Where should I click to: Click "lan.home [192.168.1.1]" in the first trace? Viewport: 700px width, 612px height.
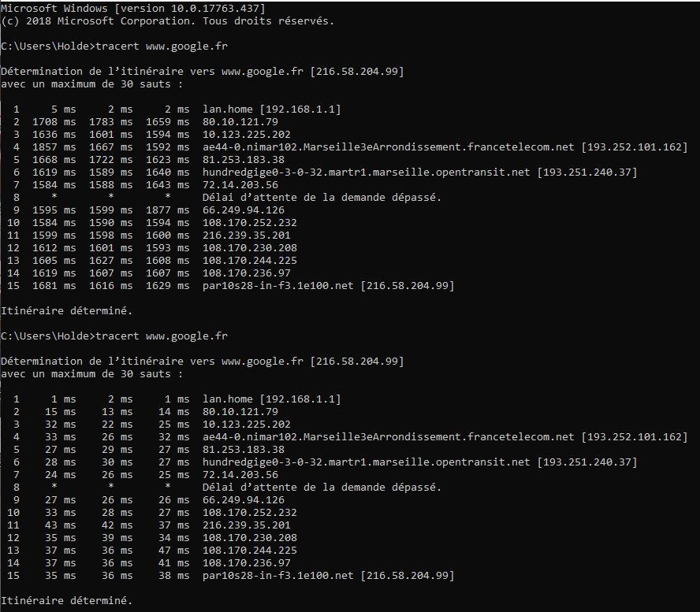point(271,109)
